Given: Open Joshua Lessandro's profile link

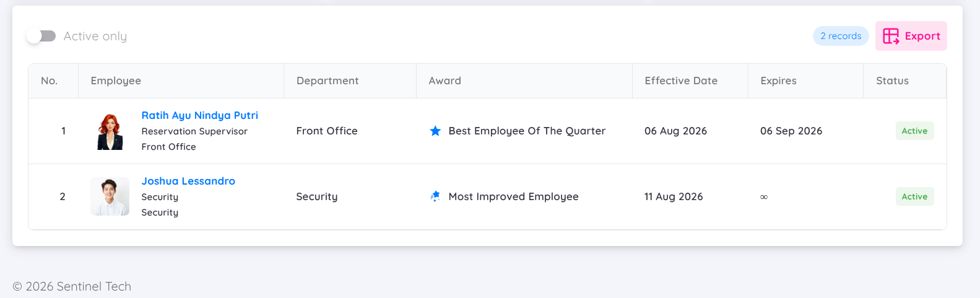Looking at the screenshot, I should pos(188,181).
